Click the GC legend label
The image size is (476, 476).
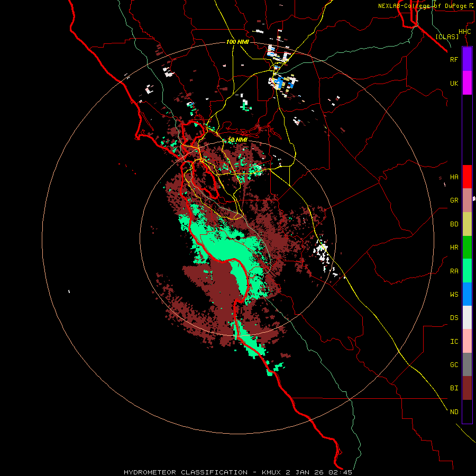point(454,364)
